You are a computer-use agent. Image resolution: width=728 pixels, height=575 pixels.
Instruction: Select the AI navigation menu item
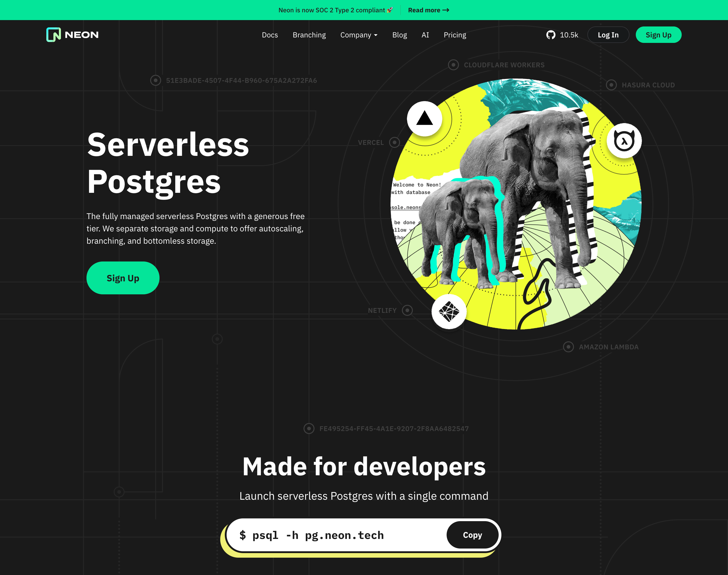pos(425,34)
